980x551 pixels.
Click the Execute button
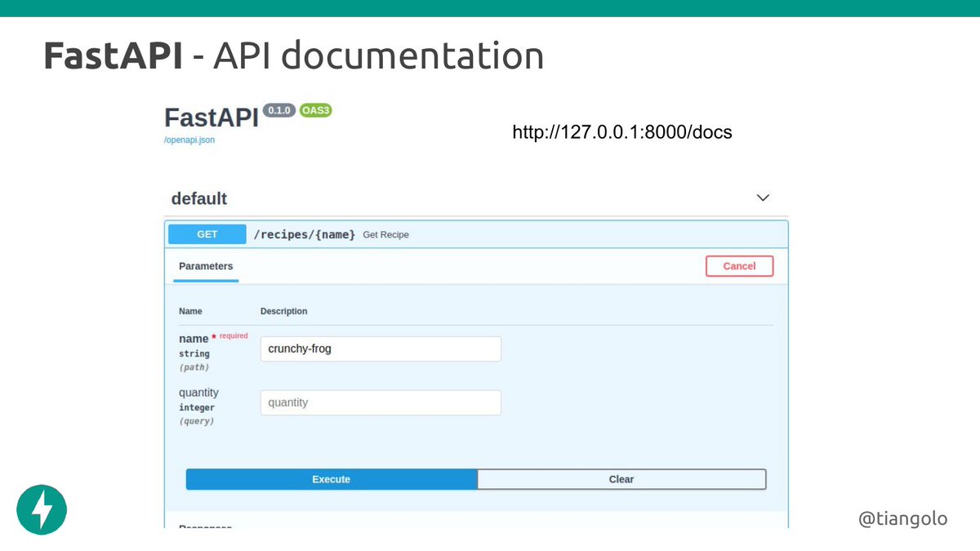332,479
